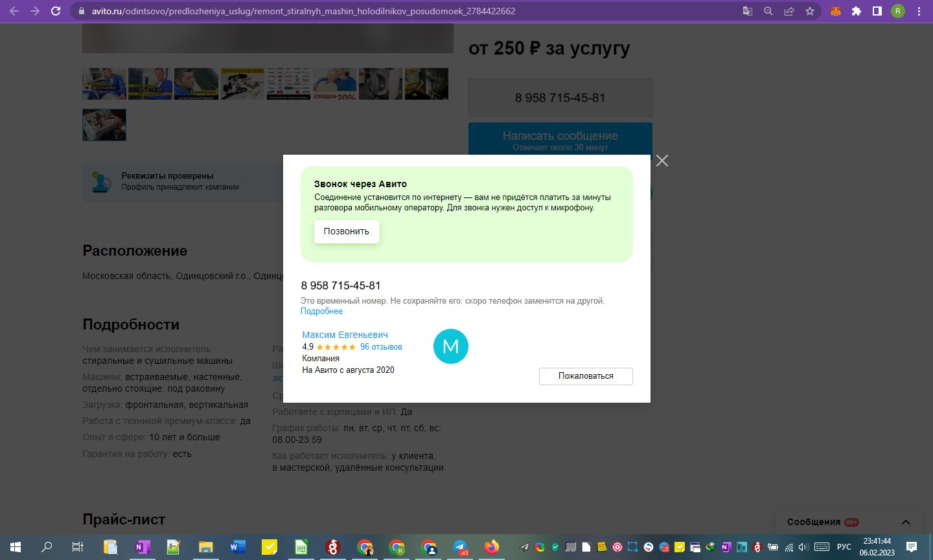Open Google Translate page icon
Image resolution: width=933 pixels, height=560 pixels.
(748, 11)
